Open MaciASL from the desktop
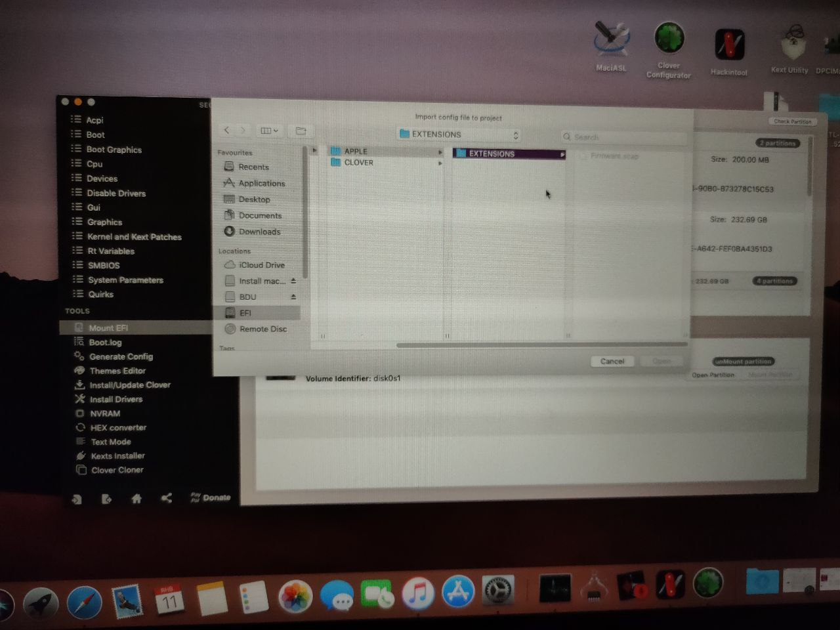The image size is (840, 630). pyautogui.click(x=611, y=46)
